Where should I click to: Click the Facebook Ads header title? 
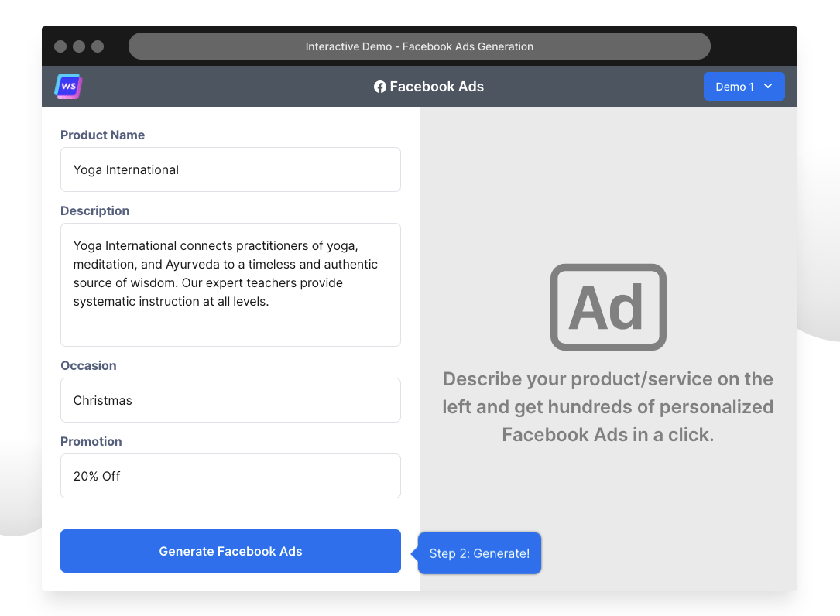(x=428, y=87)
